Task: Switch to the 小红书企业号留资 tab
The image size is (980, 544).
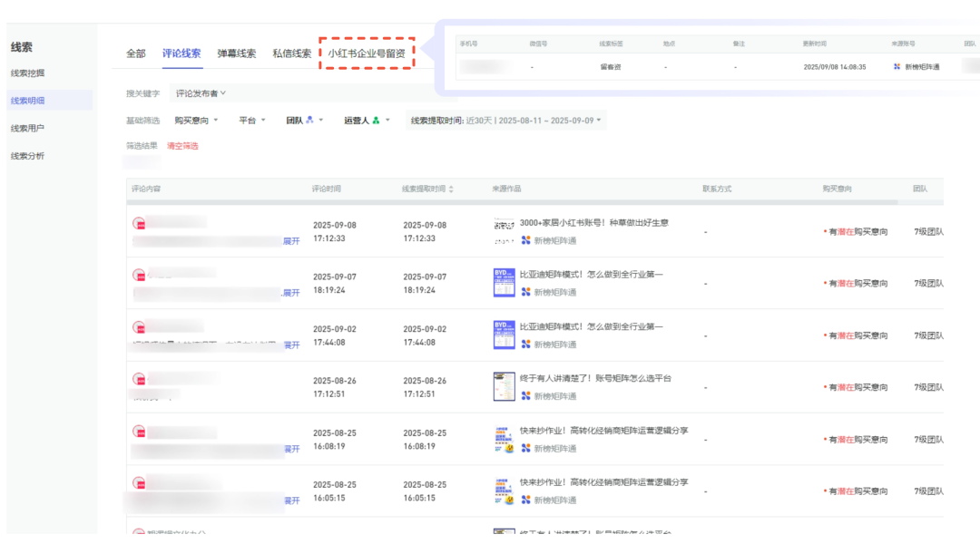Action: 367,53
